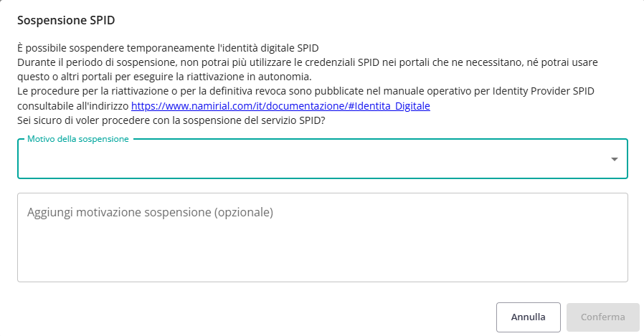Click the words "identità digitale SPID" in the first line
The width and height of the screenshot is (644, 336).
coord(268,49)
